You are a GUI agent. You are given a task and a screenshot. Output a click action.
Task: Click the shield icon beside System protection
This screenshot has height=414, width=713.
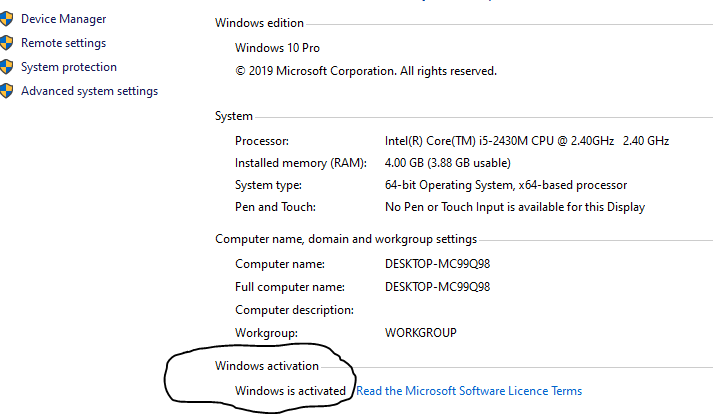click(6, 67)
